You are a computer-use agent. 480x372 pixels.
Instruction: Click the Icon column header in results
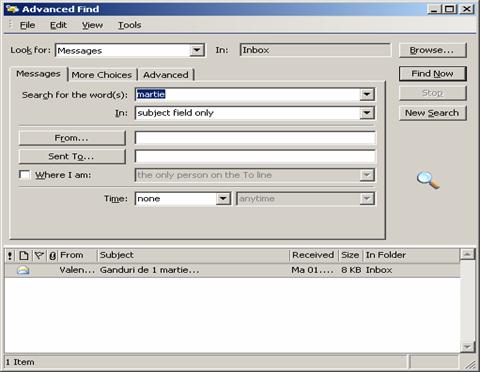tap(24, 256)
